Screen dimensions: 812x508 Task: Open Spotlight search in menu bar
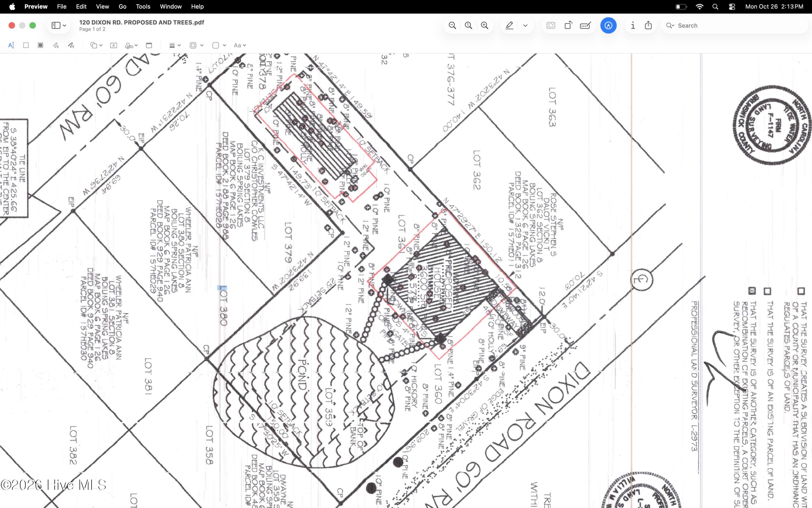tap(715, 7)
